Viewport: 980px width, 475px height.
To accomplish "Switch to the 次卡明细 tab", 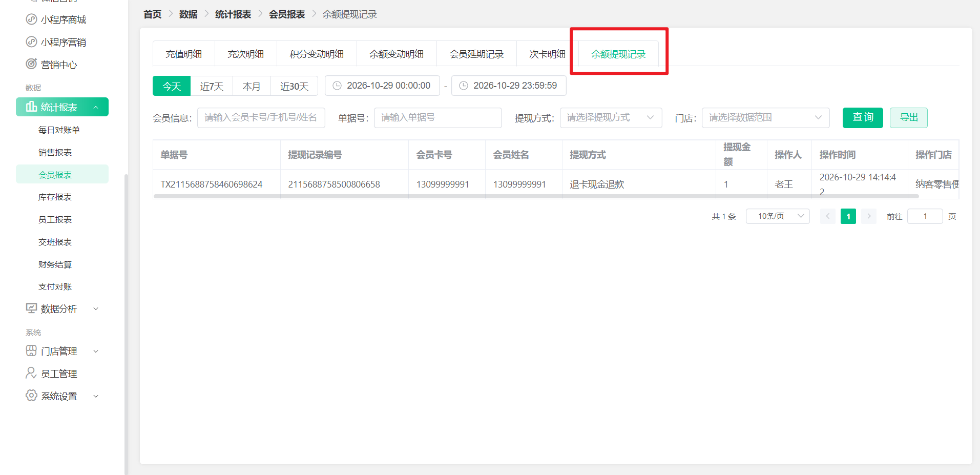I will 547,54.
